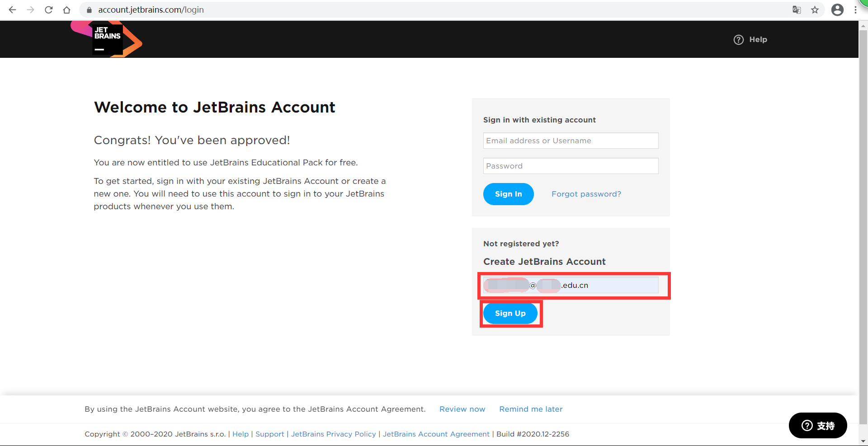Screen dimensions: 868x446
Task: Open browser home page icon
Action: pyautogui.click(x=66, y=9)
